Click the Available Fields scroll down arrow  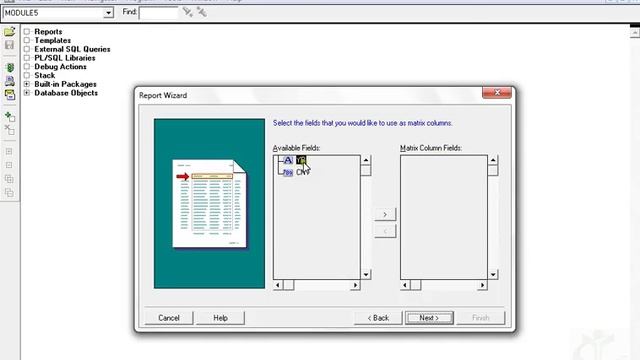click(x=366, y=274)
